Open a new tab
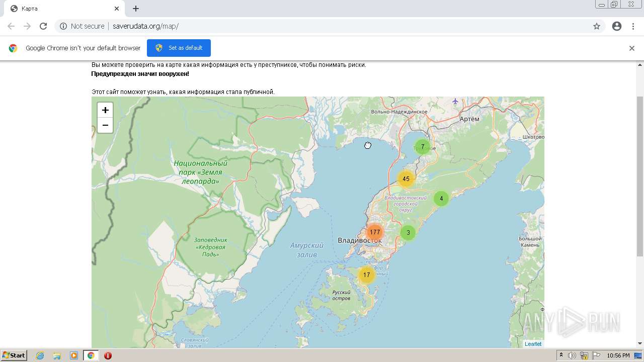Screen dimensions: 644x362 136,9
